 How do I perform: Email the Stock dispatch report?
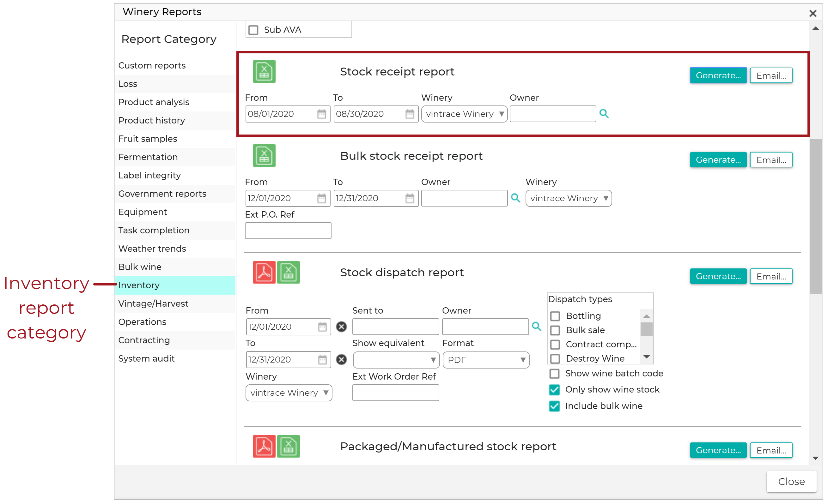pyautogui.click(x=771, y=276)
